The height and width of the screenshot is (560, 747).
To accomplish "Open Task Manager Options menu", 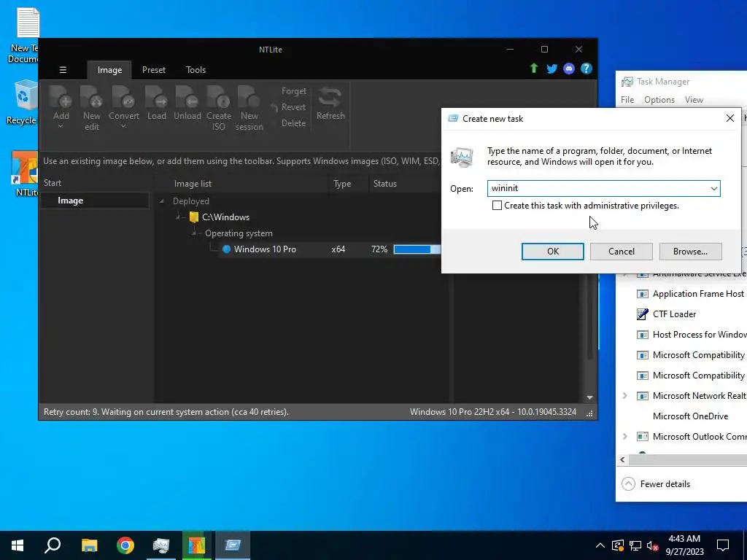I will (659, 100).
